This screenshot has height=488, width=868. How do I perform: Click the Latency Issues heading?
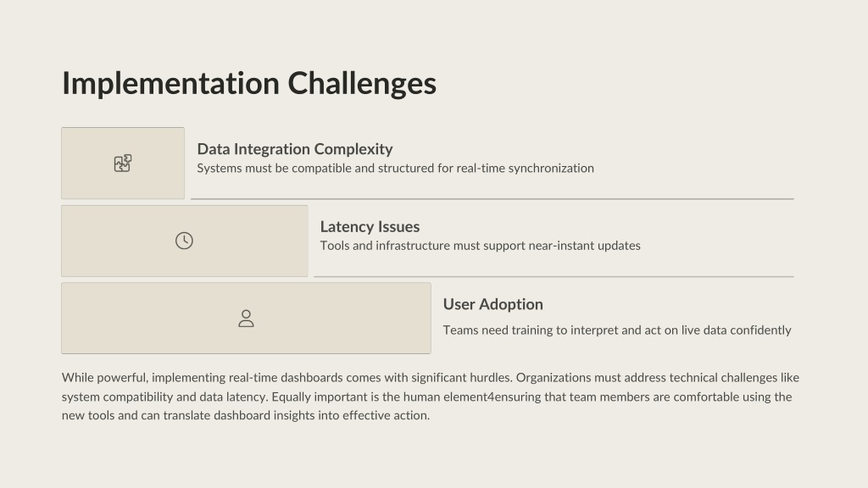pyautogui.click(x=370, y=226)
